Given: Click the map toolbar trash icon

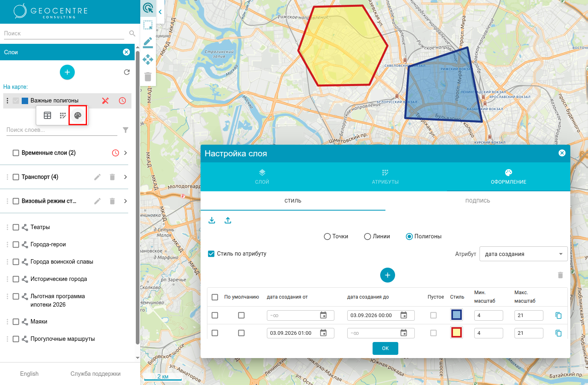Looking at the screenshot, I should coord(148,77).
